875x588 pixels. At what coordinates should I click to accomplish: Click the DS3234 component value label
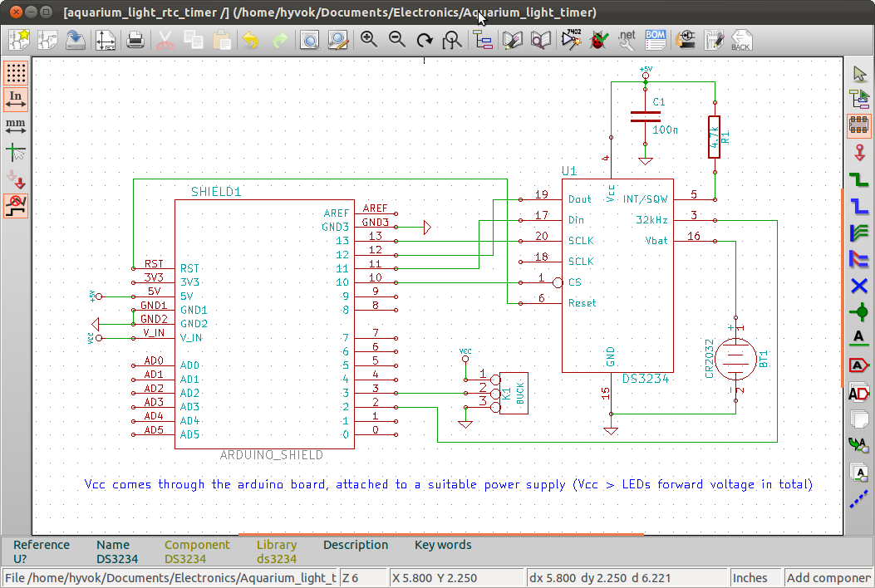click(646, 379)
